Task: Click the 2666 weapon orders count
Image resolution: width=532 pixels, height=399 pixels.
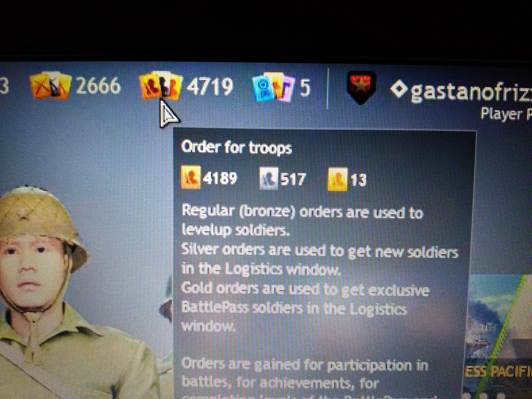Action: (x=98, y=86)
